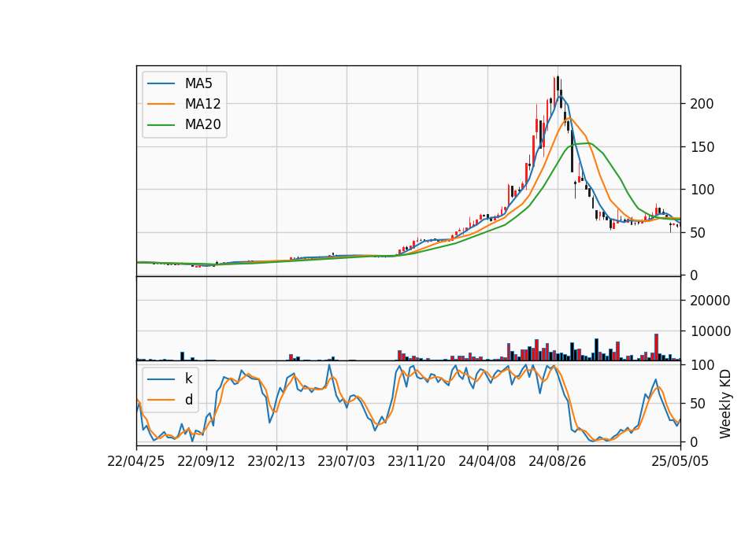Click the 24/08/26 date label
The width and height of the screenshot is (756, 543).
click(x=558, y=461)
